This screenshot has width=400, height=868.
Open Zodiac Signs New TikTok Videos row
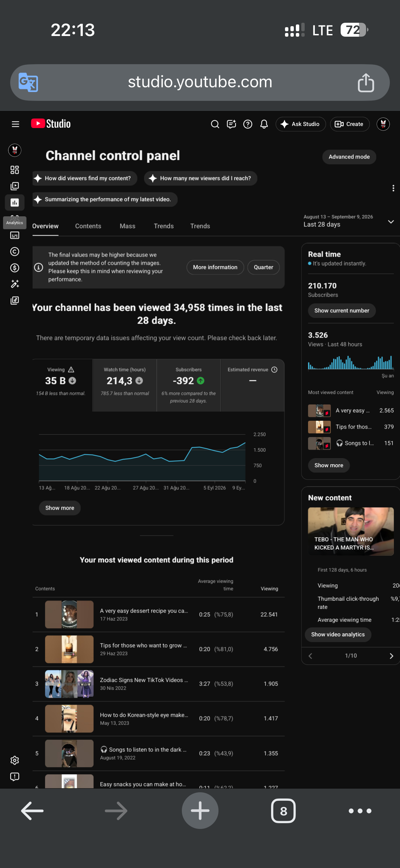coord(158,684)
